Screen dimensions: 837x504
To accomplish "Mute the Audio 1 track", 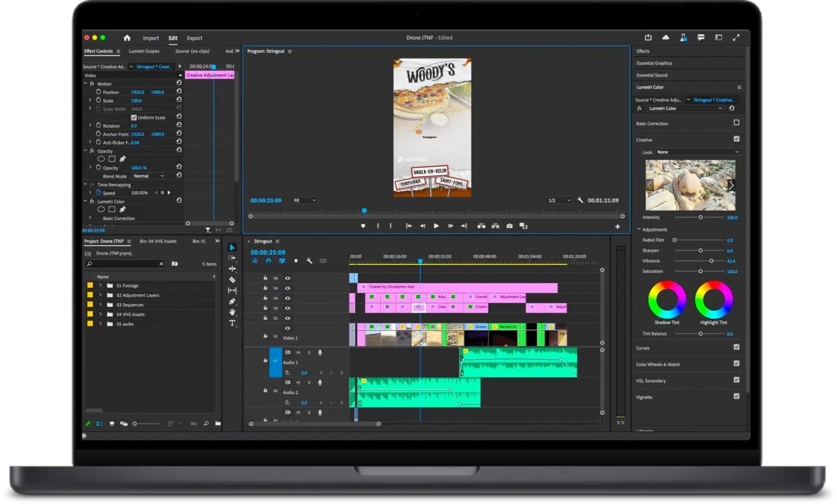I will (x=298, y=353).
